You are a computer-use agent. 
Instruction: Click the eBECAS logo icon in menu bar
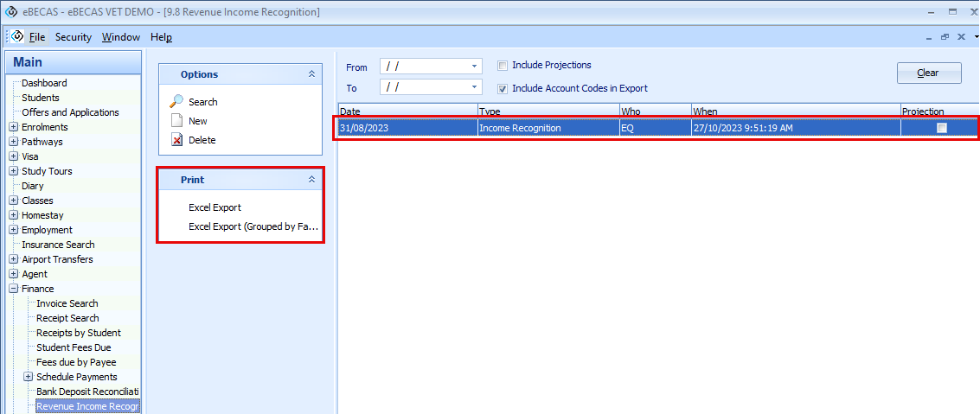(17, 36)
